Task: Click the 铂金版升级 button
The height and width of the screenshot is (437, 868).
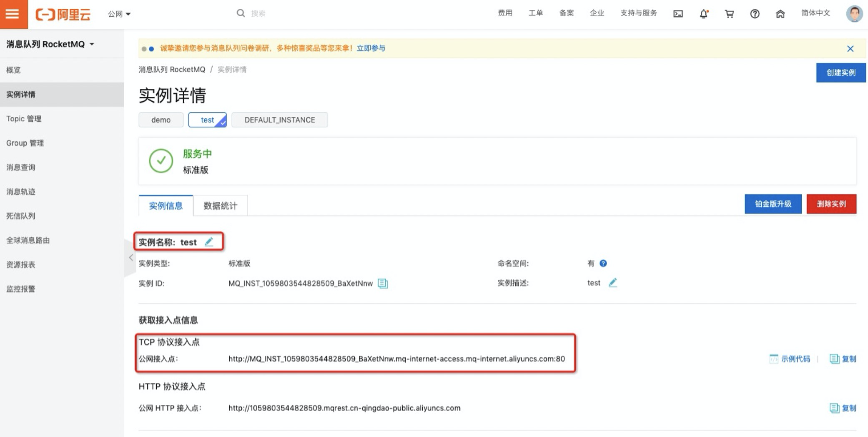Action: pos(773,204)
